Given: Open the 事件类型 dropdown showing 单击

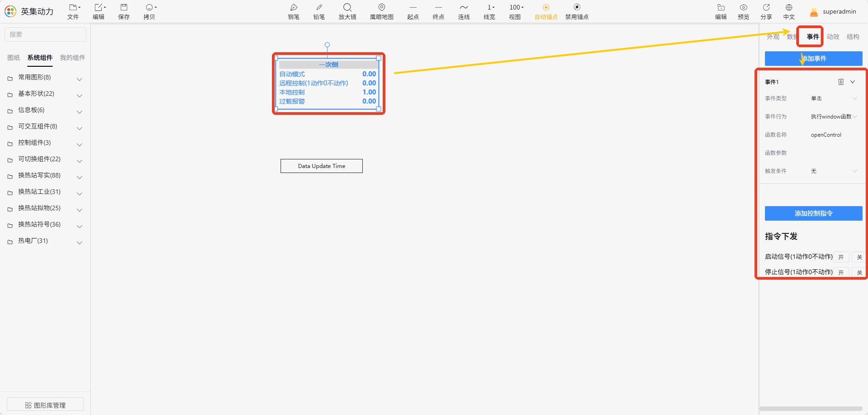Looking at the screenshot, I should click(x=834, y=99).
